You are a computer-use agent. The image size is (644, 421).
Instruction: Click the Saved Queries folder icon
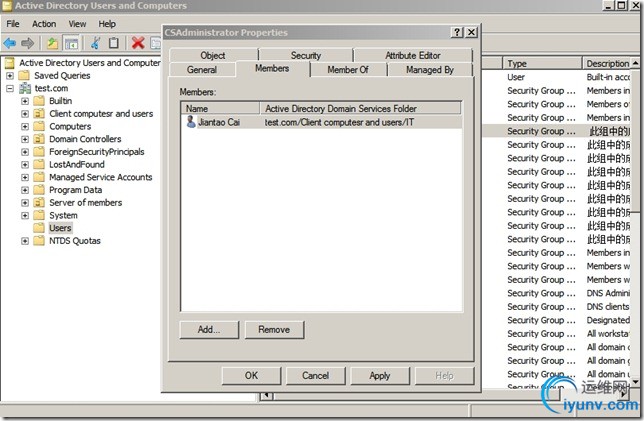tap(24, 76)
